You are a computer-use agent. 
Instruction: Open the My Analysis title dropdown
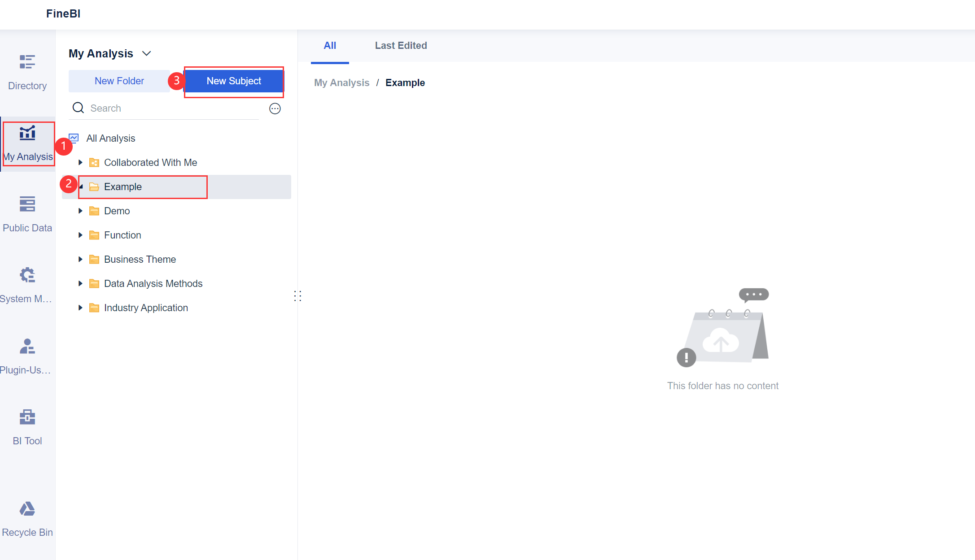147,53
